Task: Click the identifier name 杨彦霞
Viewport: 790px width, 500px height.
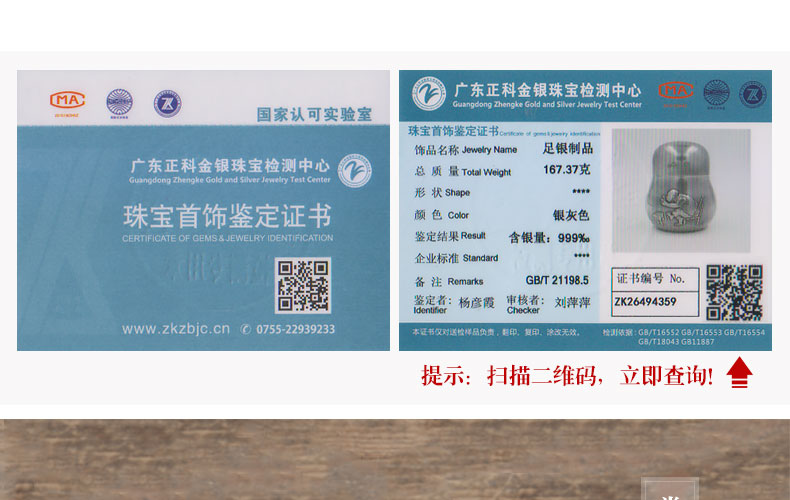Action: click(x=476, y=302)
